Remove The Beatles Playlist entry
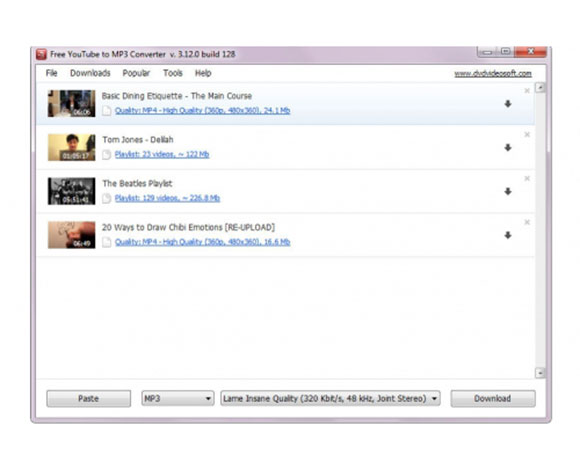The image size is (580, 470). [527, 179]
